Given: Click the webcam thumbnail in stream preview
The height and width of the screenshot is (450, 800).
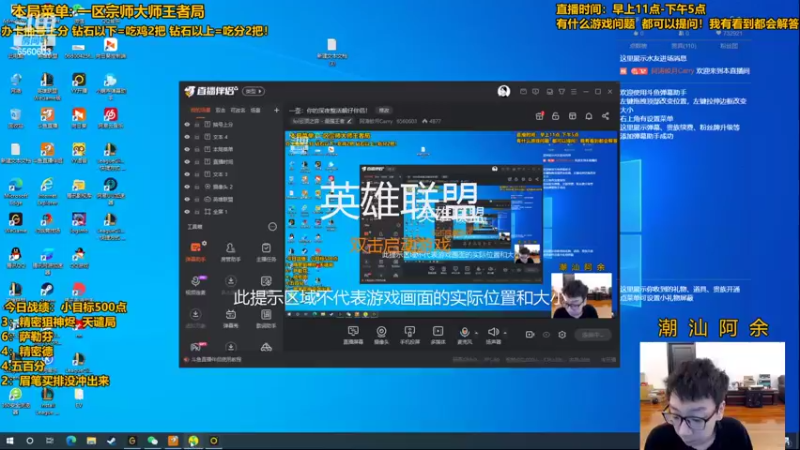Looking at the screenshot, I should [x=581, y=295].
